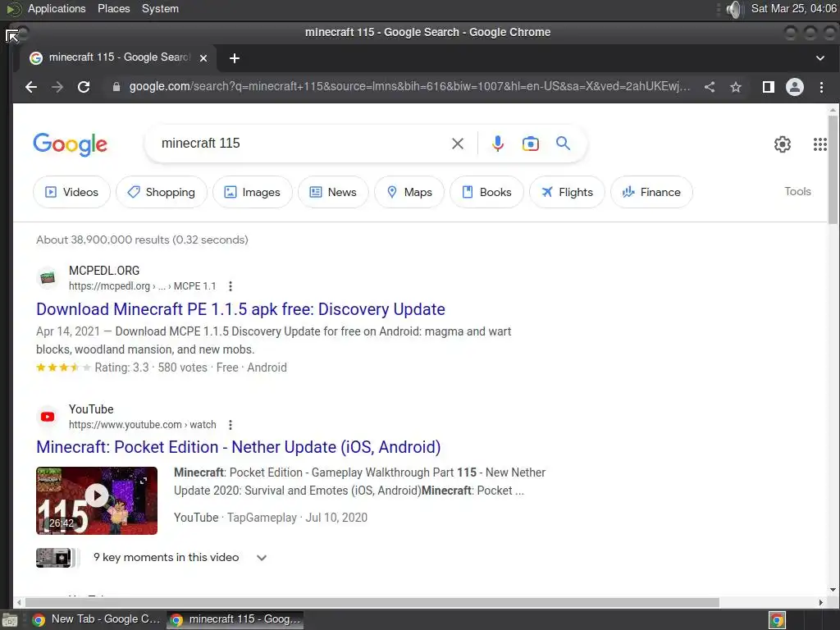Open a new tab with the plus button
The width and height of the screenshot is (840, 630).
[x=235, y=58]
